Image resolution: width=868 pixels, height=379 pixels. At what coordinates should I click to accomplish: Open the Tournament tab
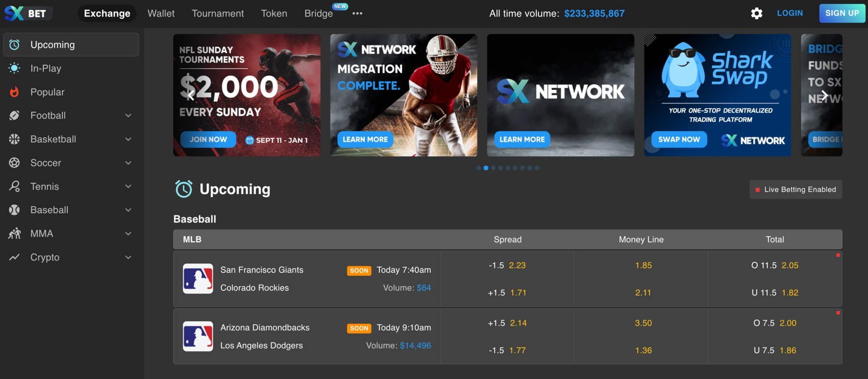click(x=218, y=13)
